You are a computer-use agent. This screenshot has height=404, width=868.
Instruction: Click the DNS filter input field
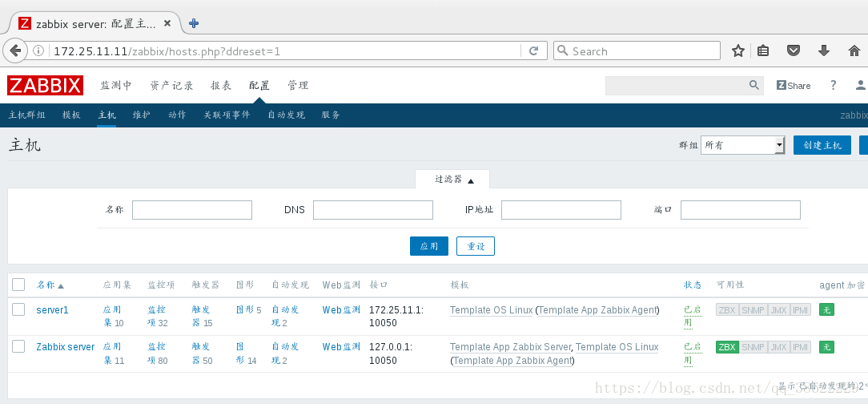tap(373, 210)
